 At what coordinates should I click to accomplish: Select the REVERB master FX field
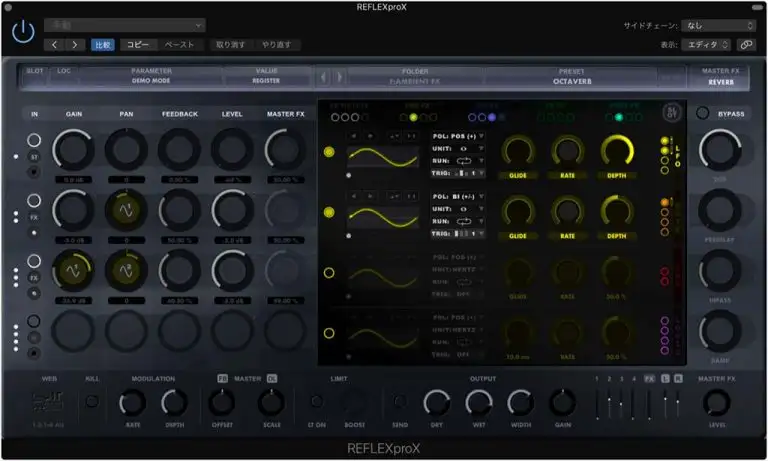click(x=721, y=82)
